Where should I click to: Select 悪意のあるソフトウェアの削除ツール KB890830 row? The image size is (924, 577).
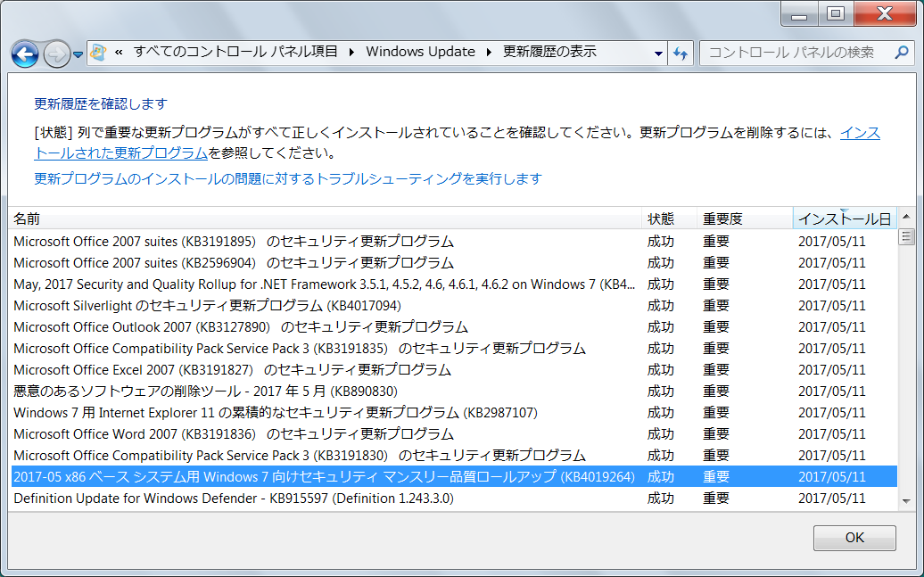[454, 392]
